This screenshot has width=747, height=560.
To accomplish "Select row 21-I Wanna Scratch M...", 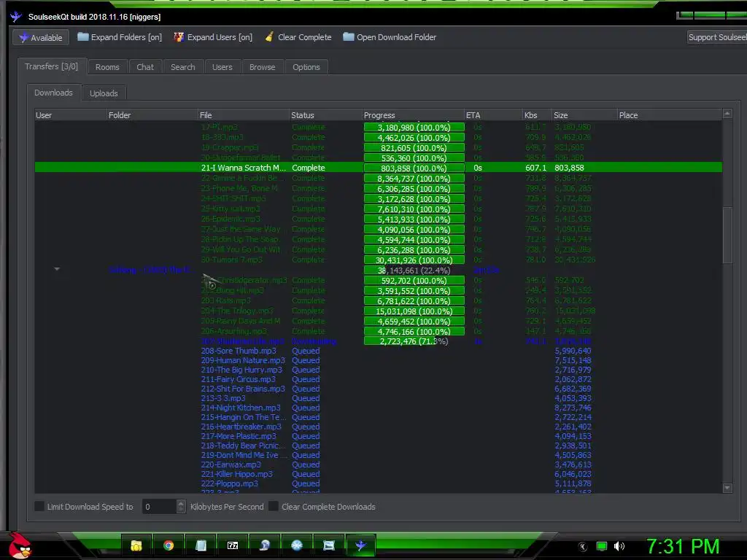I will click(379, 168).
